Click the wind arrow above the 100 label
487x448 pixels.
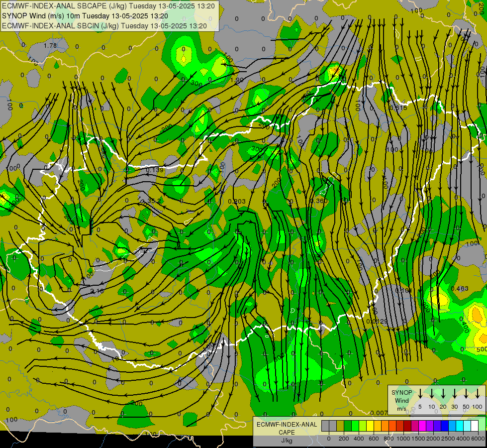[x=478, y=393]
